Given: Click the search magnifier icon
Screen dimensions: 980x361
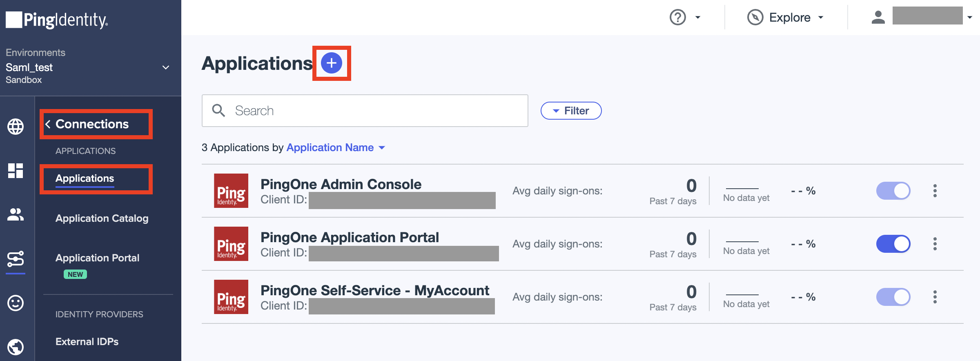Looking at the screenshot, I should coord(218,111).
